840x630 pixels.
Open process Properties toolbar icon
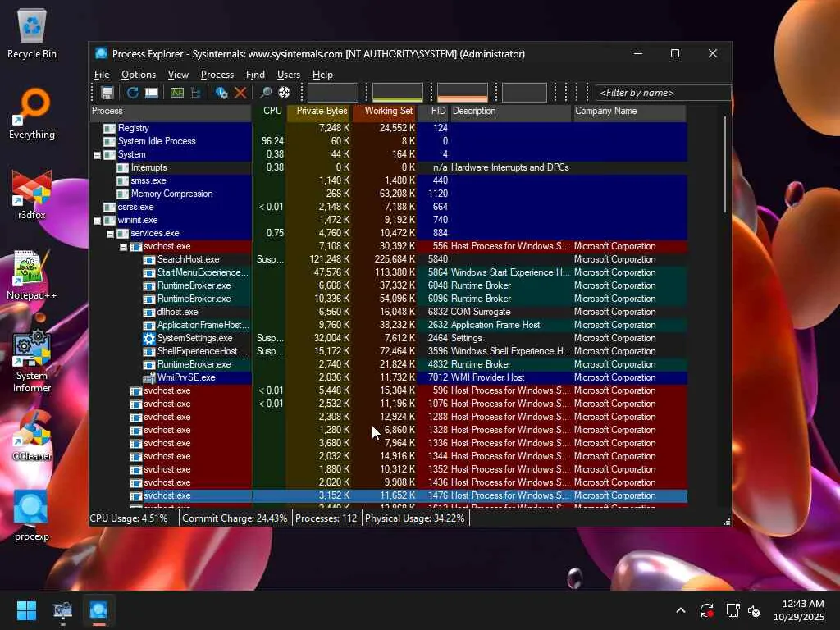point(221,93)
